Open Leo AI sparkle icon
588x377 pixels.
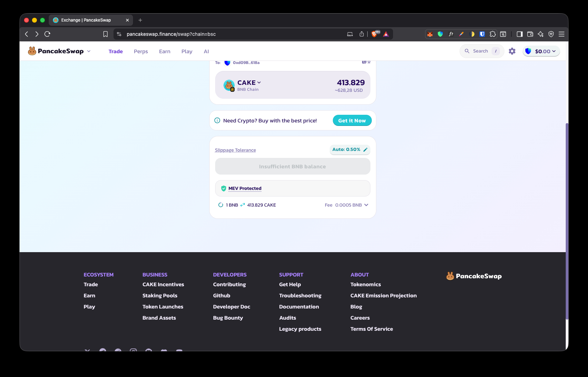point(541,34)
